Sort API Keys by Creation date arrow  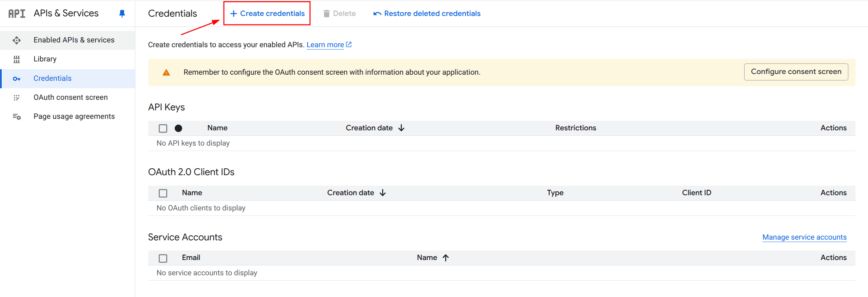401,128
